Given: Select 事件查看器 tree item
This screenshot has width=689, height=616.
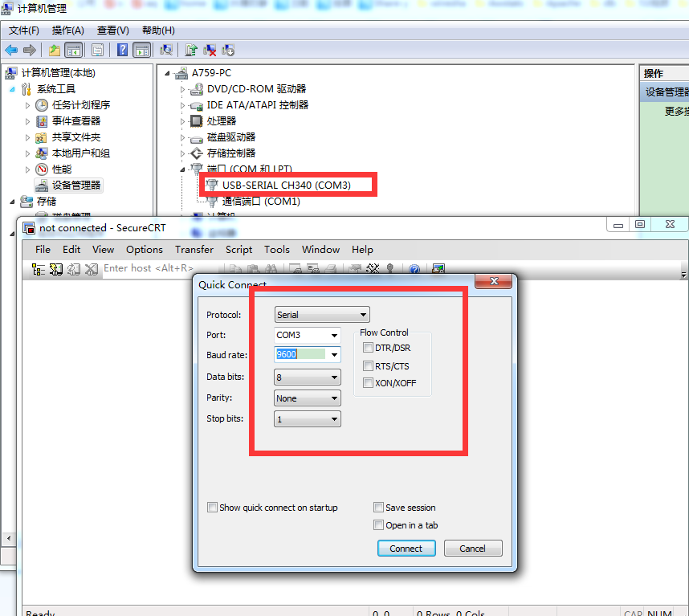Looking at the screenshot, I should 76,121.
